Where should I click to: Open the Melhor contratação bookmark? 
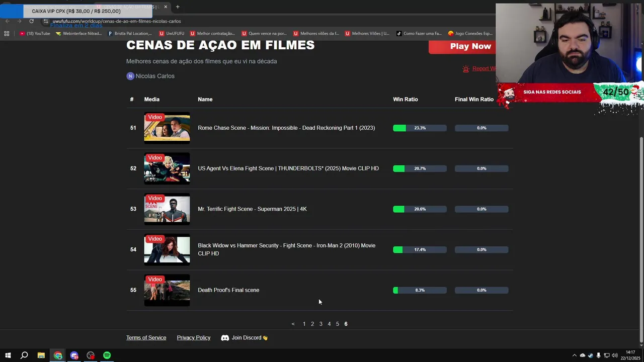click(x=213, y=34)
